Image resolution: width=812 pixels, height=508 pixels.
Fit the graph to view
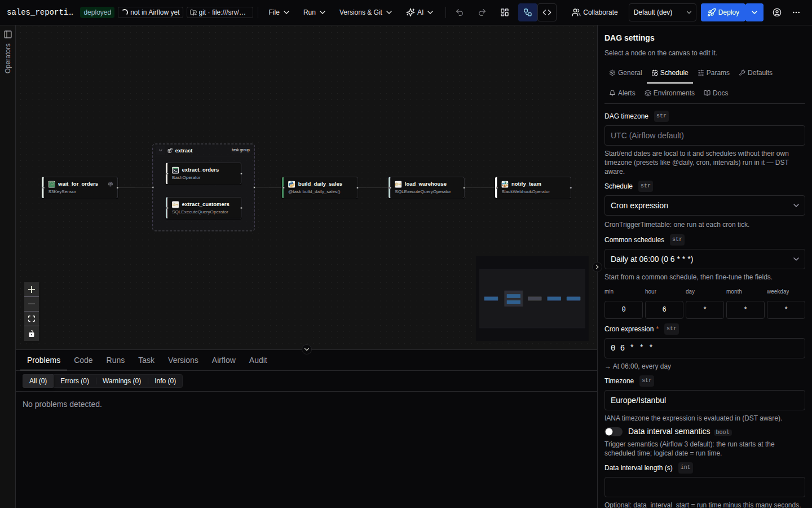pyautogui.click(x=32, y=319)
